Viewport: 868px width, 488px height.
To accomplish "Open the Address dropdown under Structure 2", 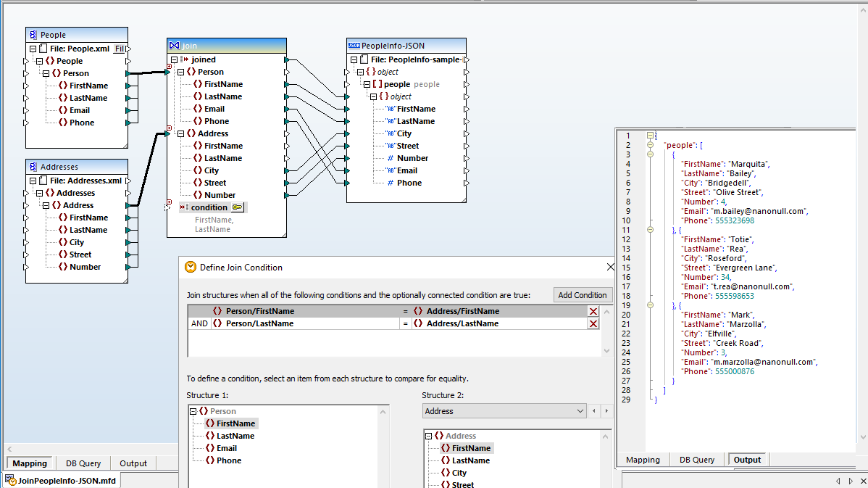I will click(580, 410).
